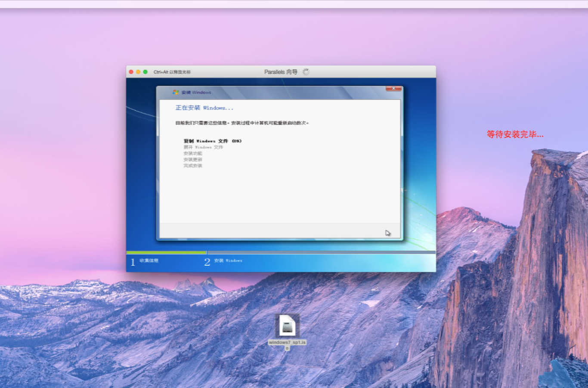Click the Parallels wizard loading spinner
The image size is (588, 388).
306,72
